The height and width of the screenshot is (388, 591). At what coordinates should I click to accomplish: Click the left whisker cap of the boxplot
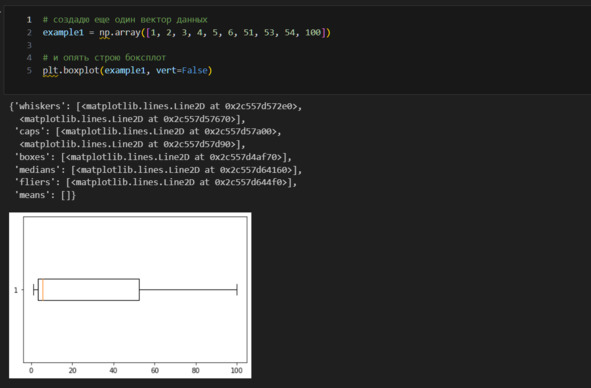click(34, 290)
